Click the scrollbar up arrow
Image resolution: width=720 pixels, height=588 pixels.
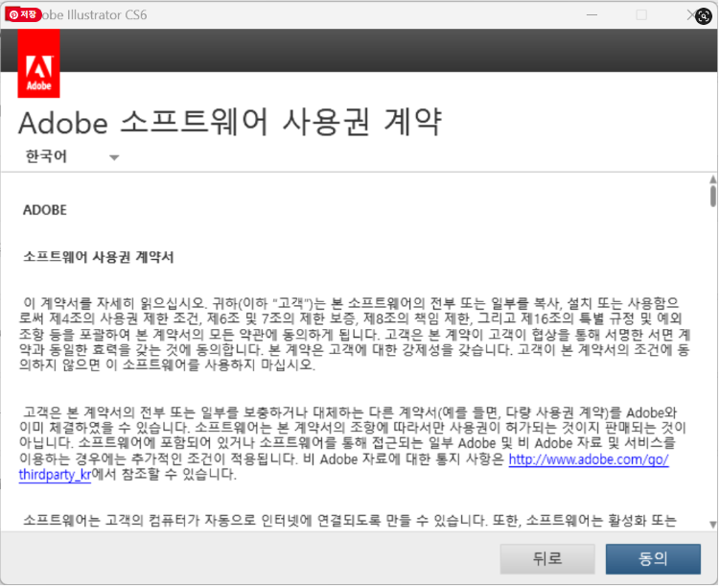click(713, 179)
